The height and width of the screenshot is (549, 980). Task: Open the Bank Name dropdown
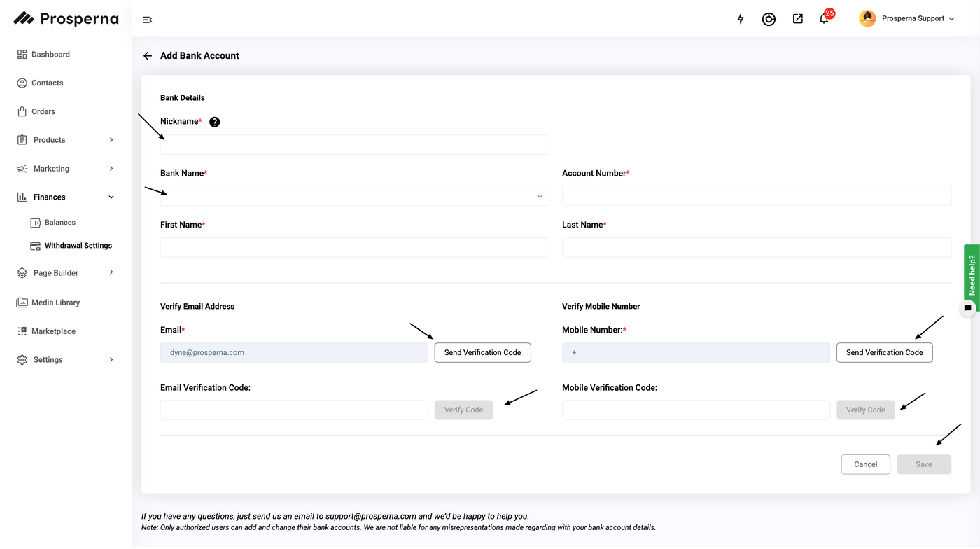pyautogui.click(x=354, y=196)
